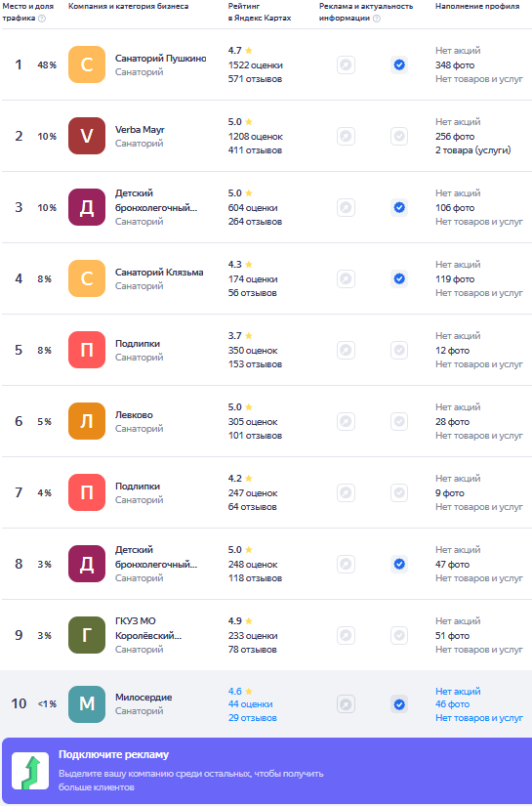Click the Санаторий Пушкино avatar icon
The image size is (532, 806).
tap(87, 64)
